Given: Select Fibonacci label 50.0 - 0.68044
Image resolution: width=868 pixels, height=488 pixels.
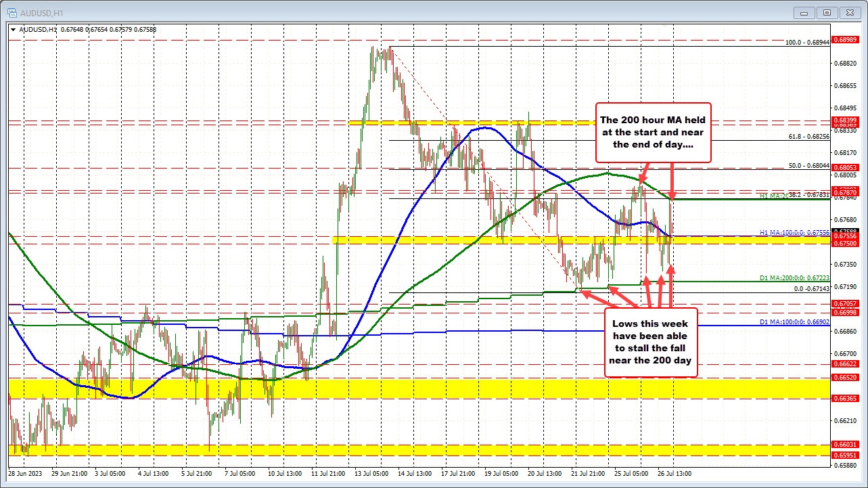Looking at the screenshot, I should pos(809,164).
